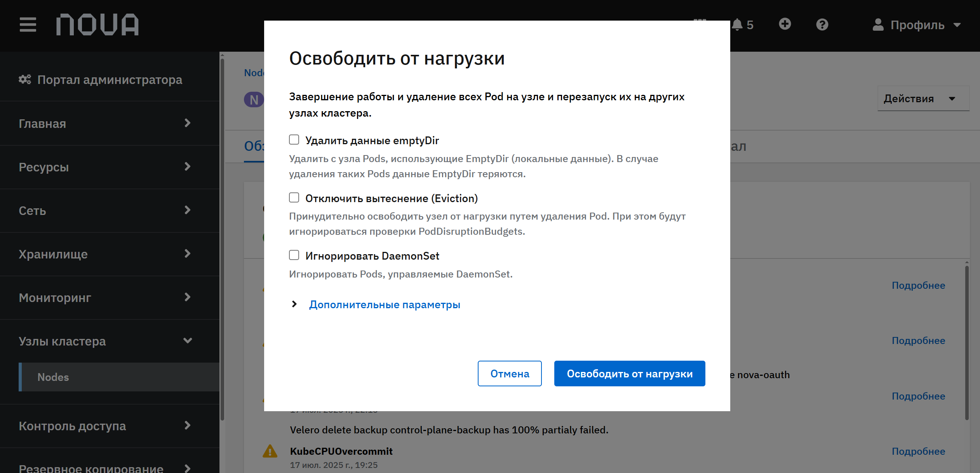Image resolution: width=980 pixels, height=473 pixels.
Task: Check Отключить вытеснение (Eviction) option
Action: [294, 197]
